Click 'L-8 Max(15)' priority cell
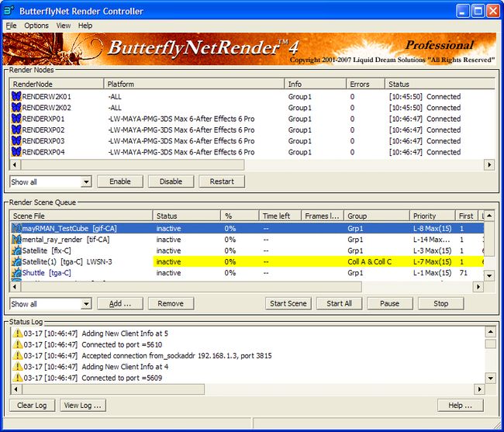504x432 pixels. pos(433,229)
